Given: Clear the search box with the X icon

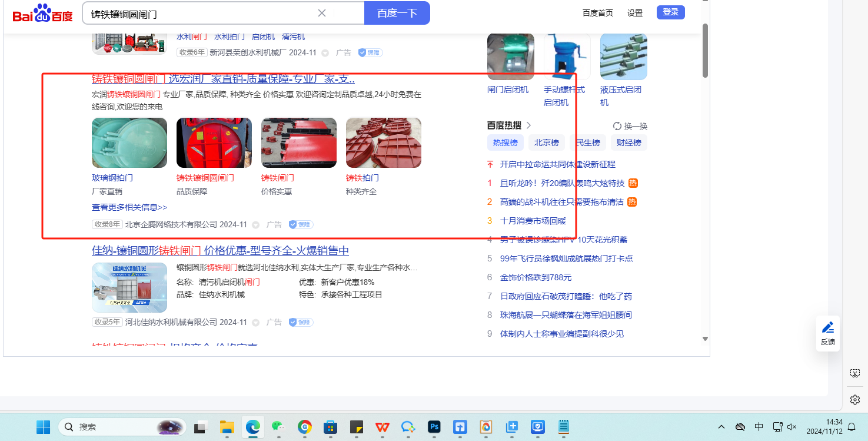Looking at the screenshot, I should click(x=322, y=13).
